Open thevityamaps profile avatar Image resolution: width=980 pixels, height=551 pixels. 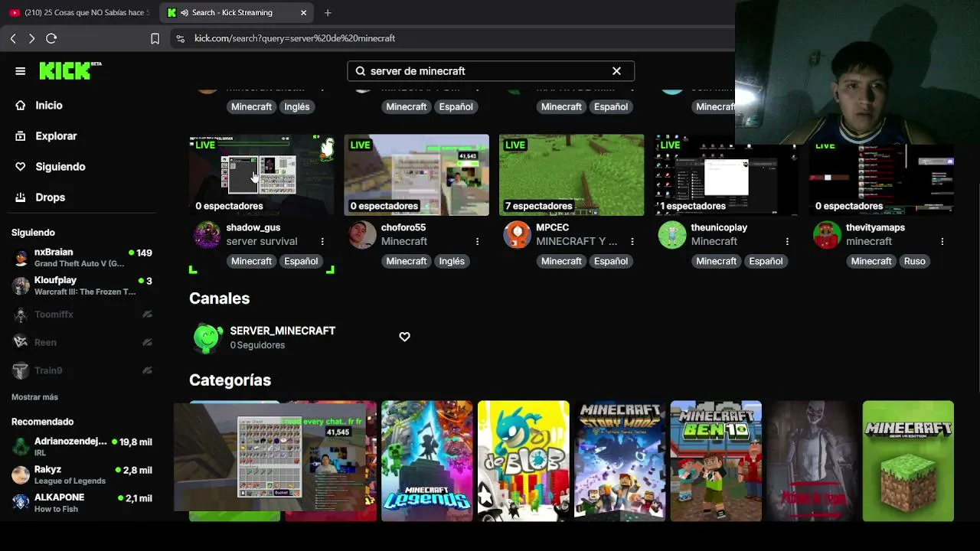click(827, 235)
